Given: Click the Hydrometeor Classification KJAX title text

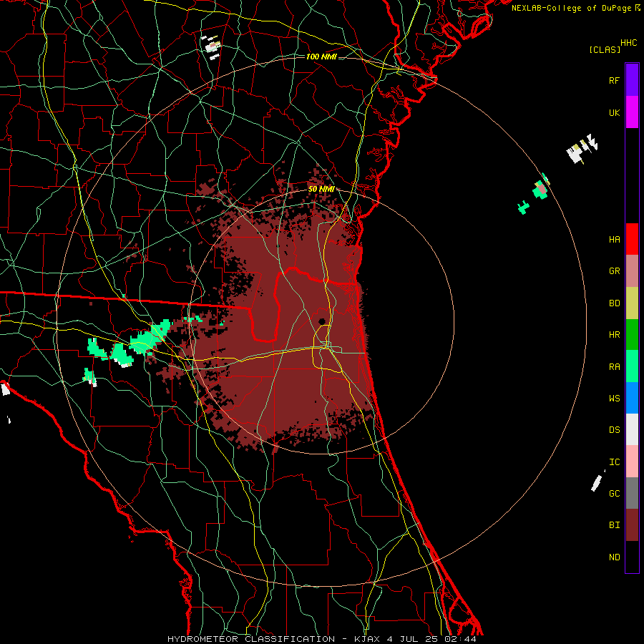Looking at the screenshot, I should (321, 639).
